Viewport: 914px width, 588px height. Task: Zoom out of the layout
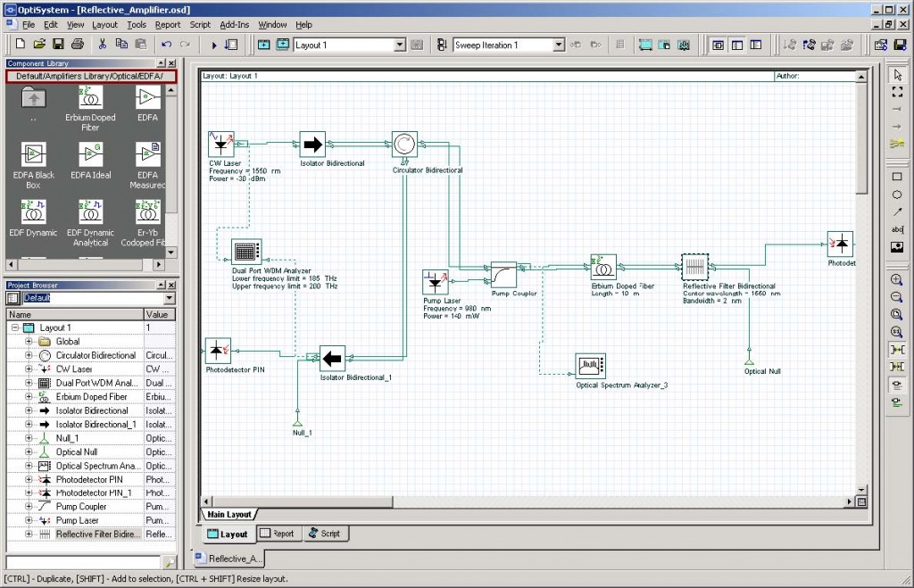pos(897,297)
